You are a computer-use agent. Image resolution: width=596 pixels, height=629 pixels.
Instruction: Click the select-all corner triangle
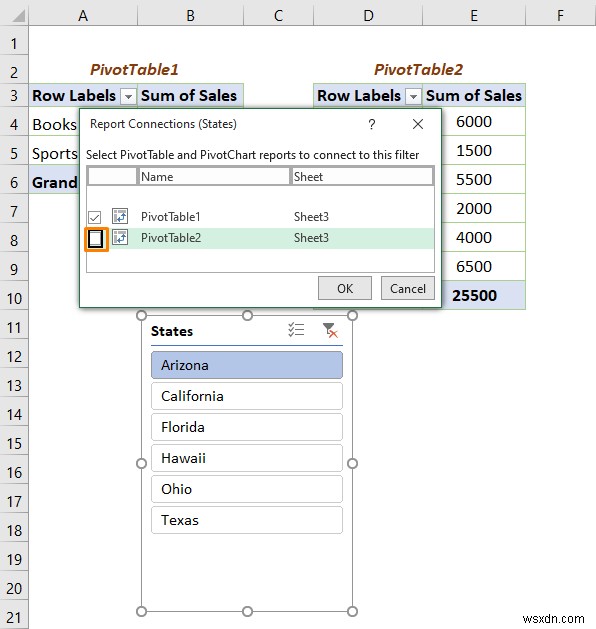(17, 15)
